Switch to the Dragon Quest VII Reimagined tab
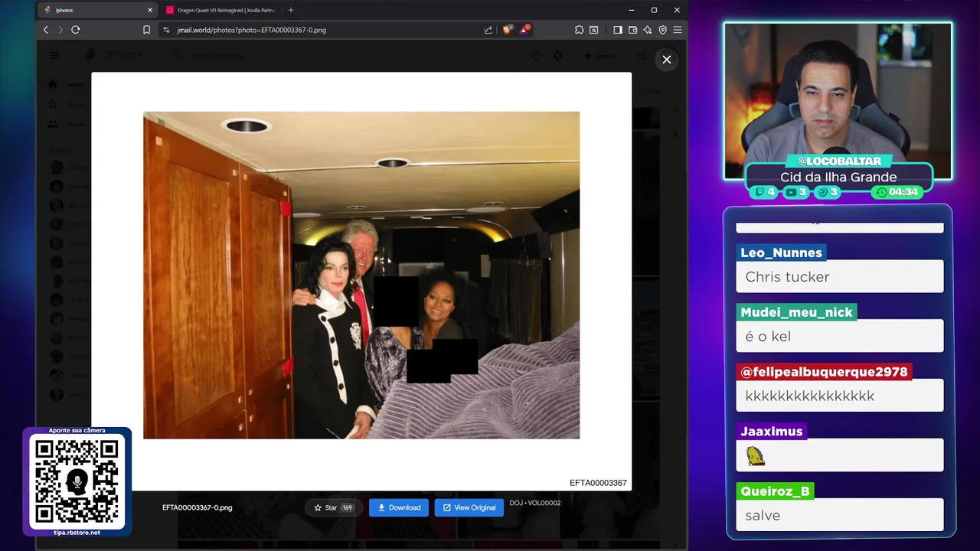This screenshot has width=980, height=551. [x=220, y=10]
